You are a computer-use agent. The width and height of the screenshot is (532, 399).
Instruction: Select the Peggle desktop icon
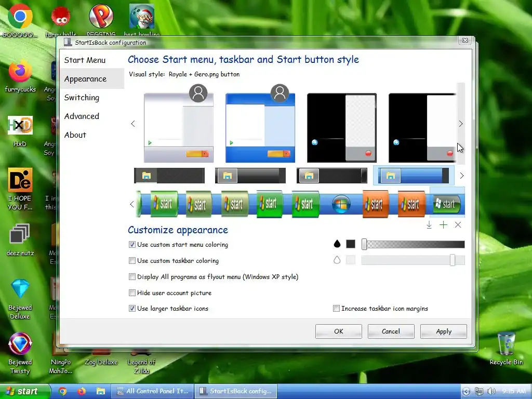pyautogui.click(x=101, y=20)
